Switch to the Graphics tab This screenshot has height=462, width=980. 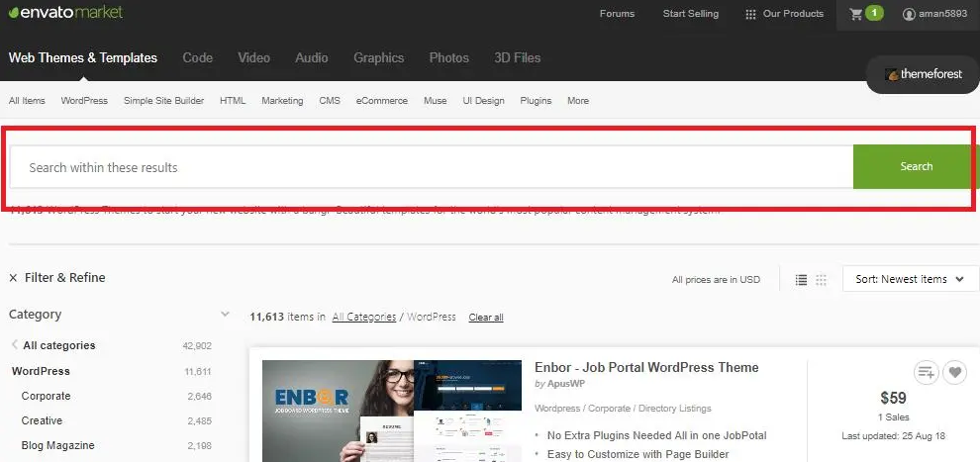379,58
